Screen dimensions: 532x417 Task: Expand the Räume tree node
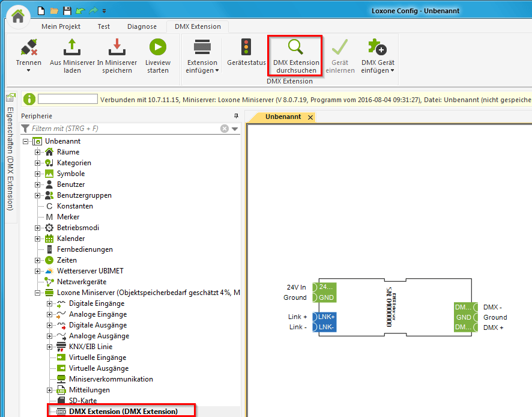37,152
